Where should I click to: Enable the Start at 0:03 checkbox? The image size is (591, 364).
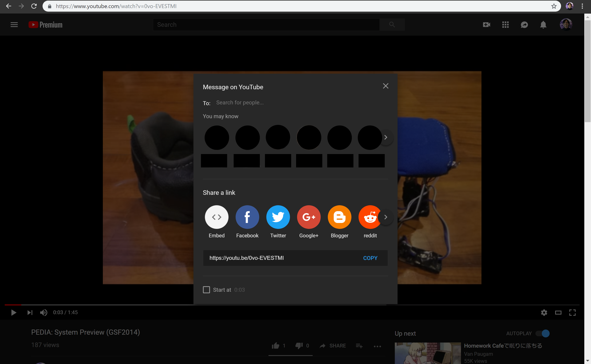(206, 290)
